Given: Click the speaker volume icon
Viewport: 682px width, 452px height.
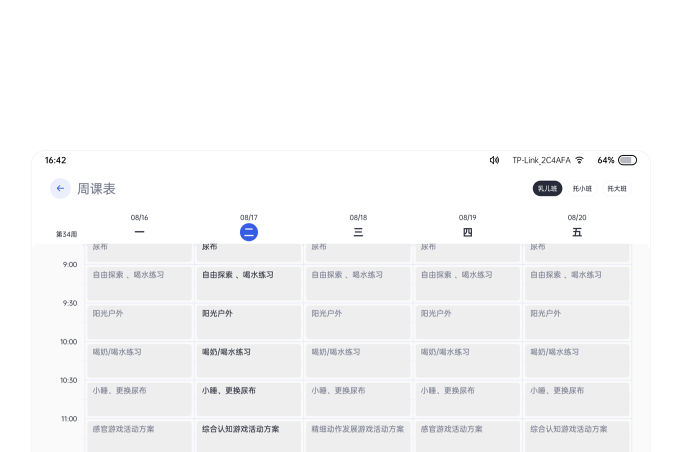Looking at the screenshot, I should (494, 160).
